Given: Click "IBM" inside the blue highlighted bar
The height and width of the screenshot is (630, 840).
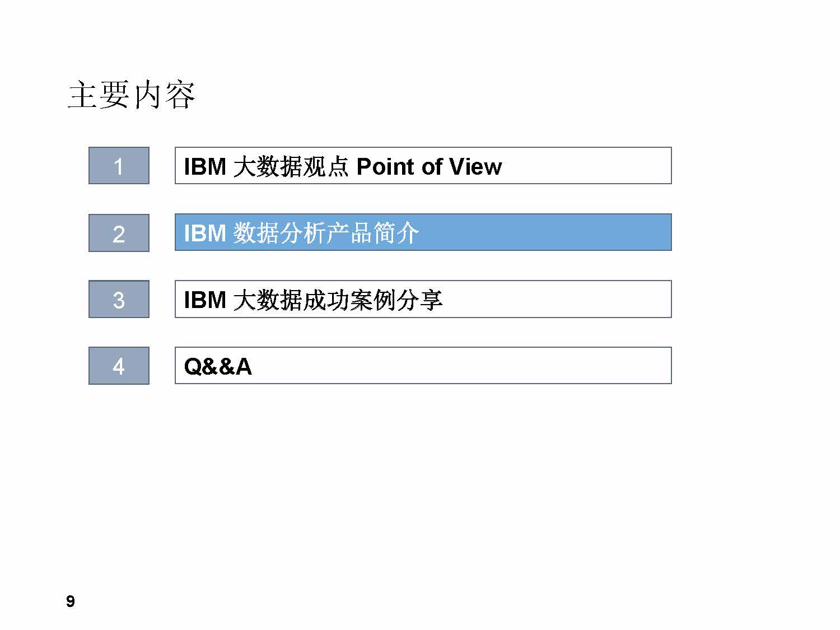Looking at the screenshot, I should pyautogui.click(x=205, y=233).
